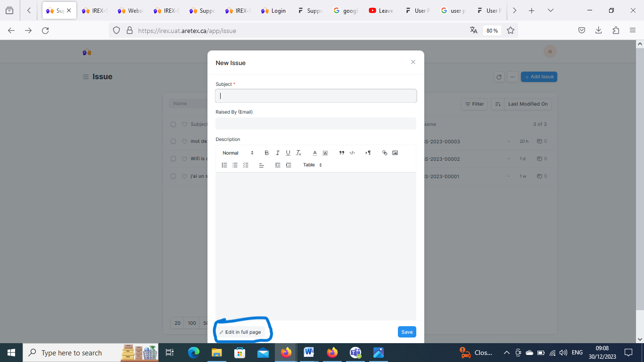Switch to the Login browser tab
This screenshot has width=644, height=362.
coord(274,10)
